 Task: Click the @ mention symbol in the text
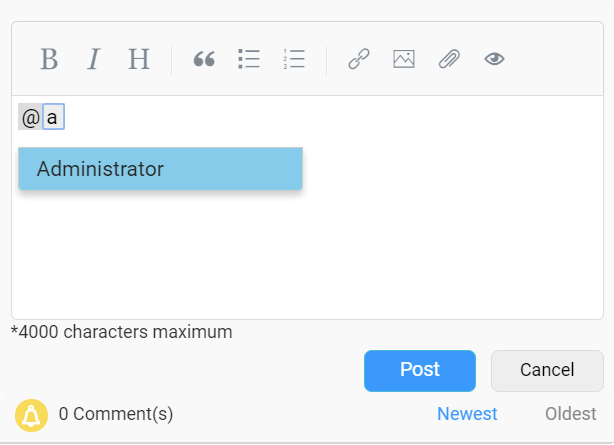tap(30, 117)
